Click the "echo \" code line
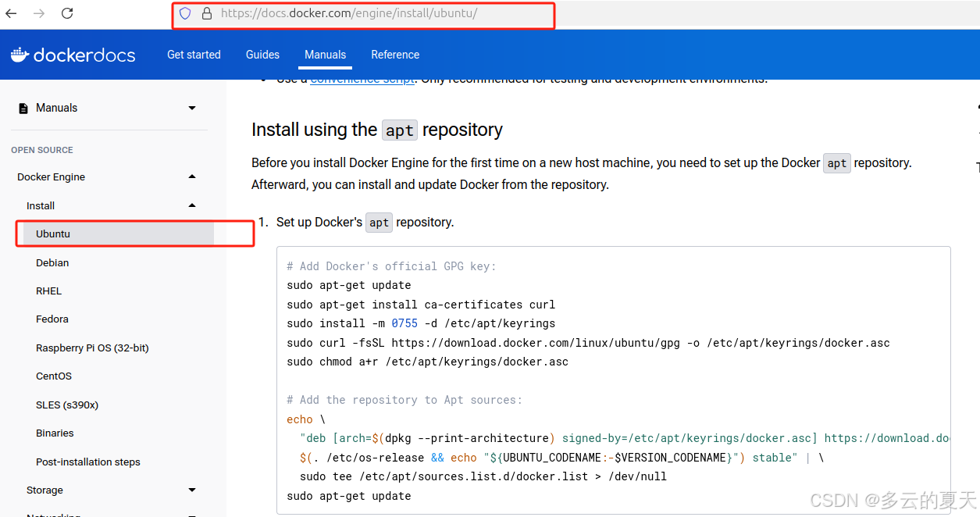Image resolution: width=980 pixels, height=517 pixels. (306, 419)
